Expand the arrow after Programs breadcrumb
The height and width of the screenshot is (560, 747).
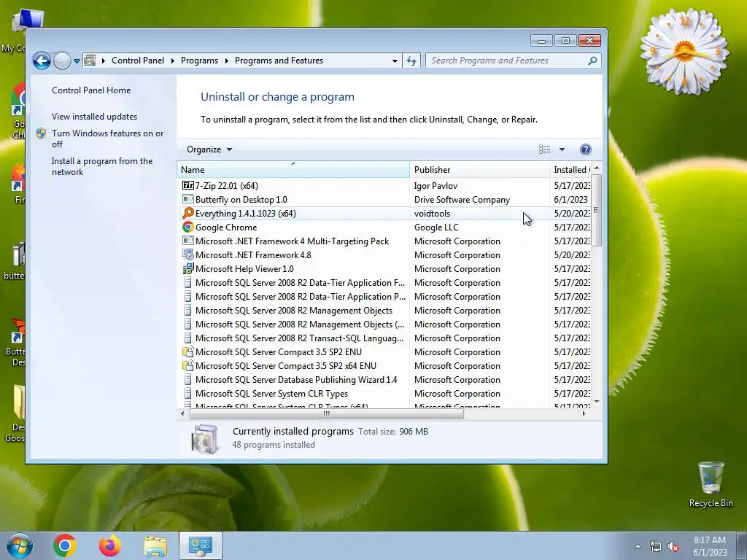coord(226,61)
